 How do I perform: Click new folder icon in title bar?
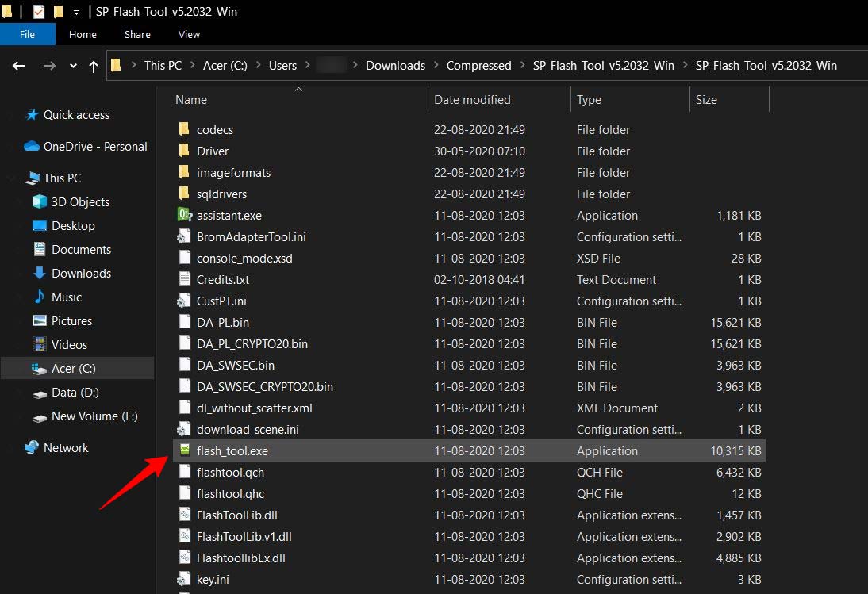pos(58,11)
